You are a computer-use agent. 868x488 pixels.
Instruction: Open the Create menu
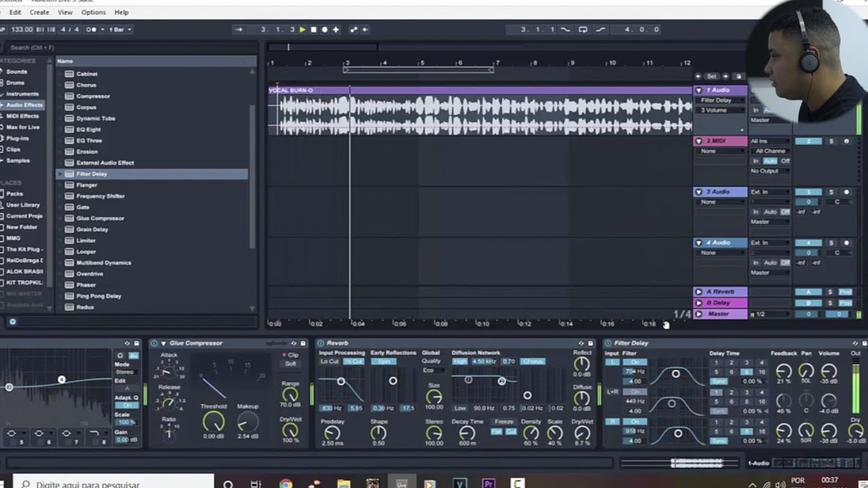point(39,12)
